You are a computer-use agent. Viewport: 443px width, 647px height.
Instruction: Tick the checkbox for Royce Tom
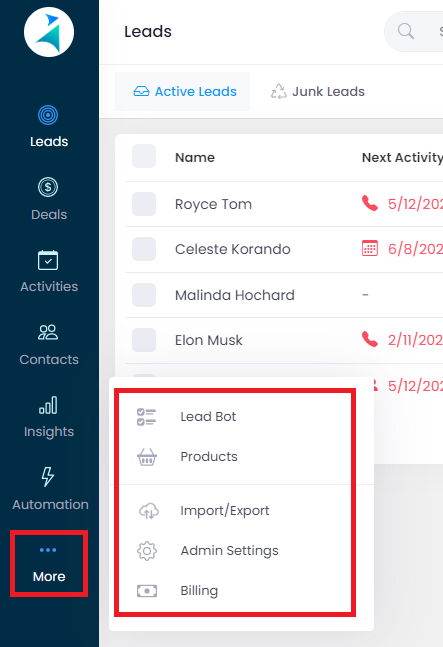(x=144, y=204)
